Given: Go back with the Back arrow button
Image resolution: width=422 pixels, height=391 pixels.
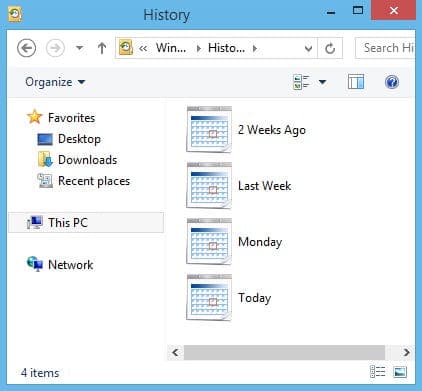Looking at the screenshot, I should click(27, 48).
